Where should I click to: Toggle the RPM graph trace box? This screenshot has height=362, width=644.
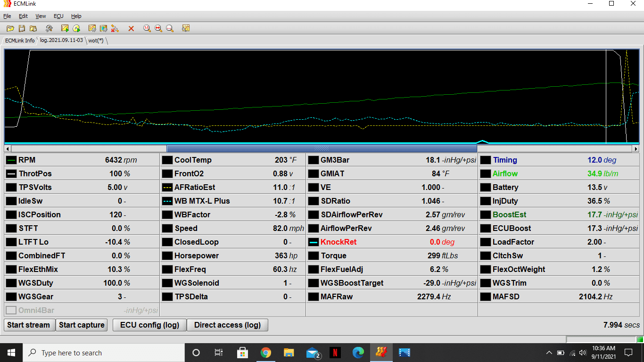11,160
